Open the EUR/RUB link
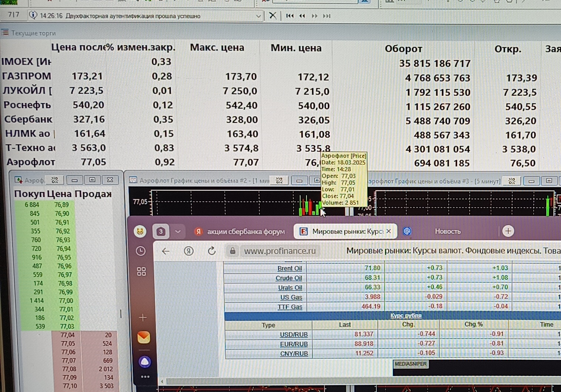561x392 pixels. pos(294,344)
